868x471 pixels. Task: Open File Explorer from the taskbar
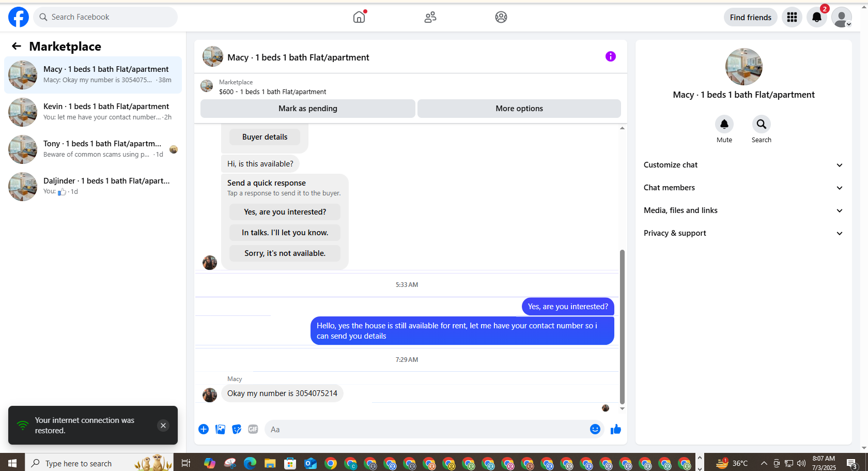pyautogui.click(x=270, y=463)
